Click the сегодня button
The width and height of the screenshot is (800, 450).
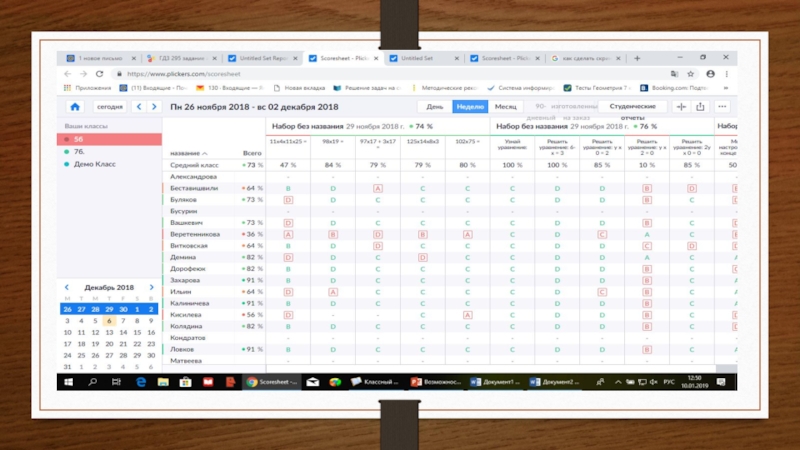pos(110,107)
